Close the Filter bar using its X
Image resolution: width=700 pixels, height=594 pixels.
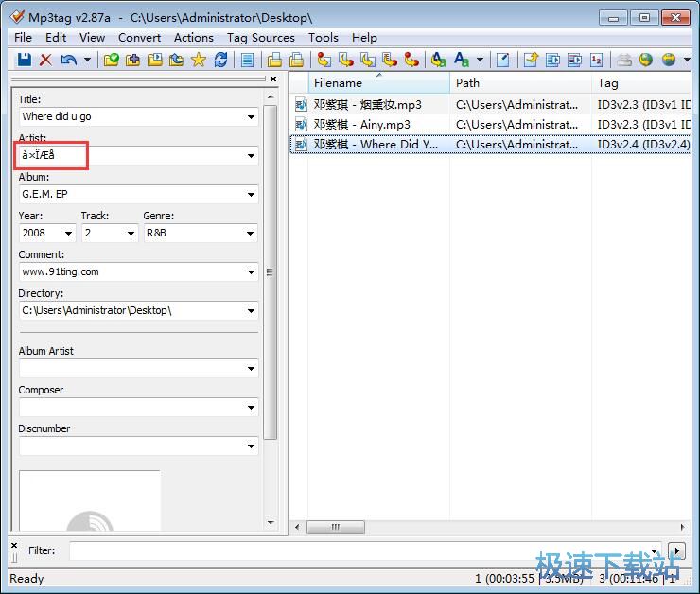point(14,546)
